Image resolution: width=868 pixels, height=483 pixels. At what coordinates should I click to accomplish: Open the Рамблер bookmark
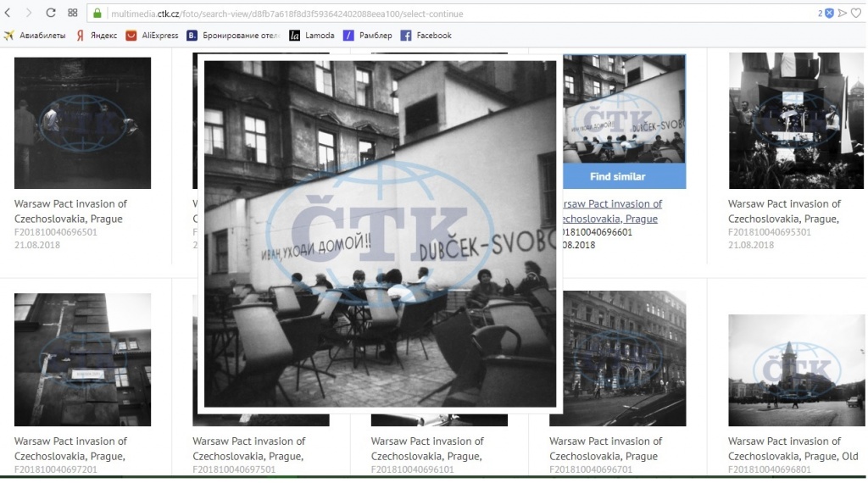[368, 36]
